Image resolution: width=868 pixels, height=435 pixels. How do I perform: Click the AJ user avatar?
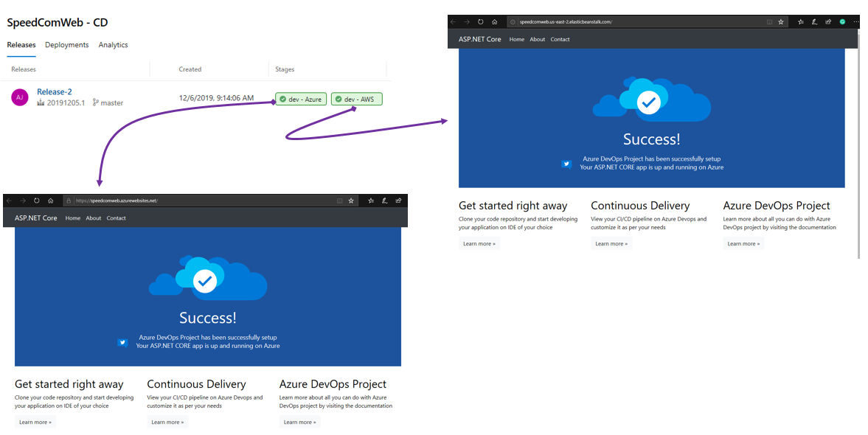[20, 97]
